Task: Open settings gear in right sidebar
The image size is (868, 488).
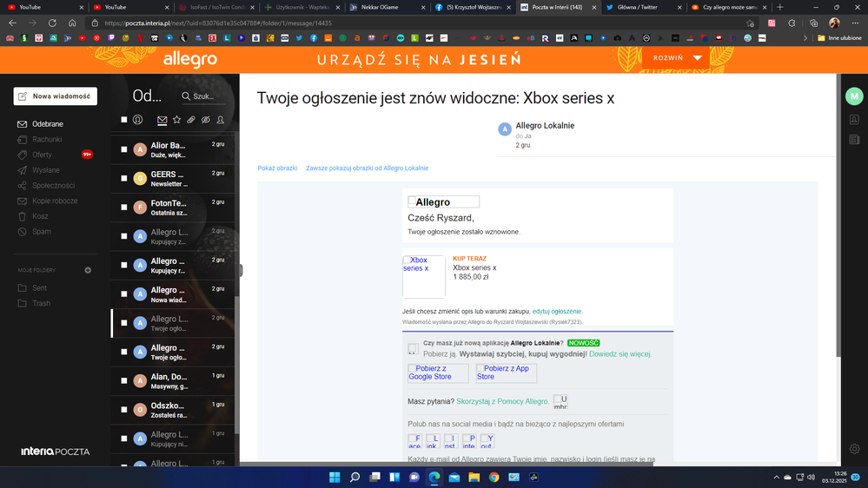Action: [x=854, y=449]
